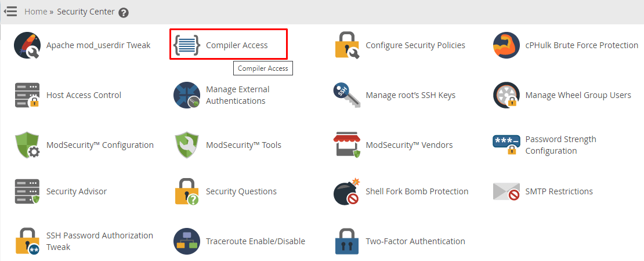Collapse the sidebar with the menu toggle
The width and height of the screenshot is (644, 261).
10,12
